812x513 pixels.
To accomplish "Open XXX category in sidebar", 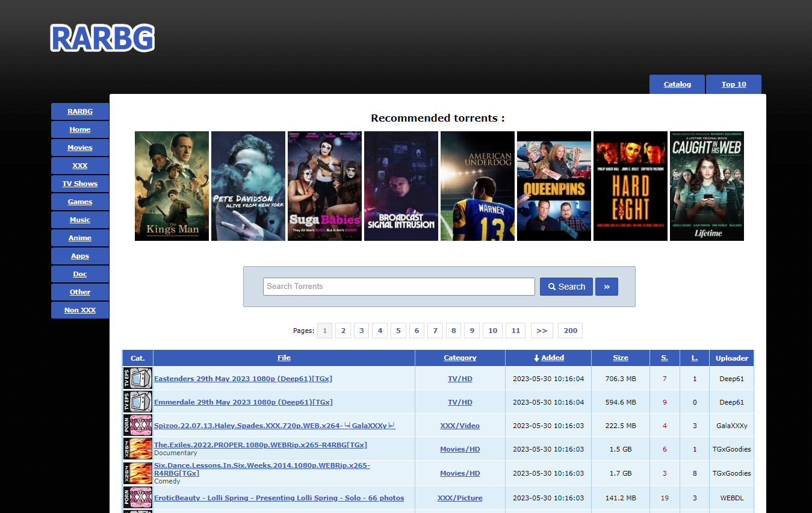I will tap(80, 166).
